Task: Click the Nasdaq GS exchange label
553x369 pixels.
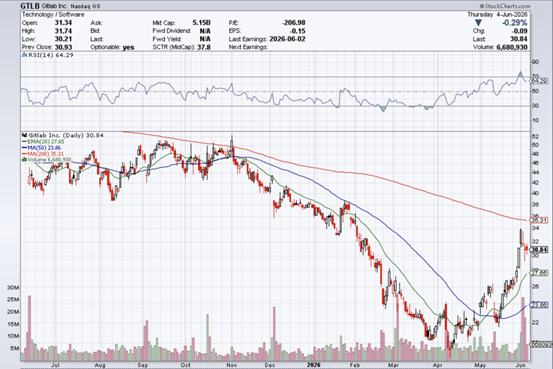Action: (x=85, y=6)
